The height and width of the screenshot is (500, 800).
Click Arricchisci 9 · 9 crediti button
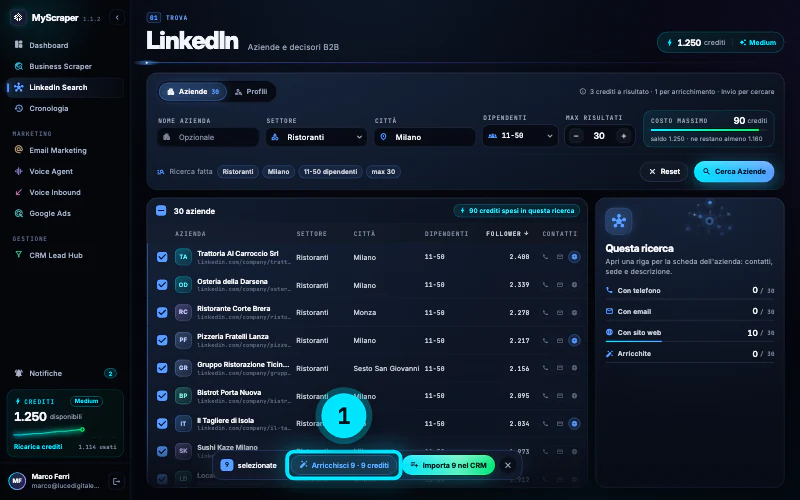(x=344, y=465)
